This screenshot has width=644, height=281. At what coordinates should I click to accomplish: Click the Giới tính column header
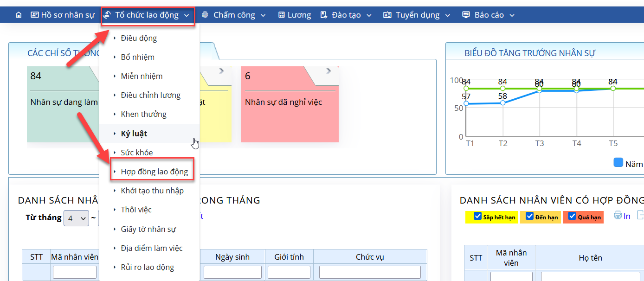[289, 257]
